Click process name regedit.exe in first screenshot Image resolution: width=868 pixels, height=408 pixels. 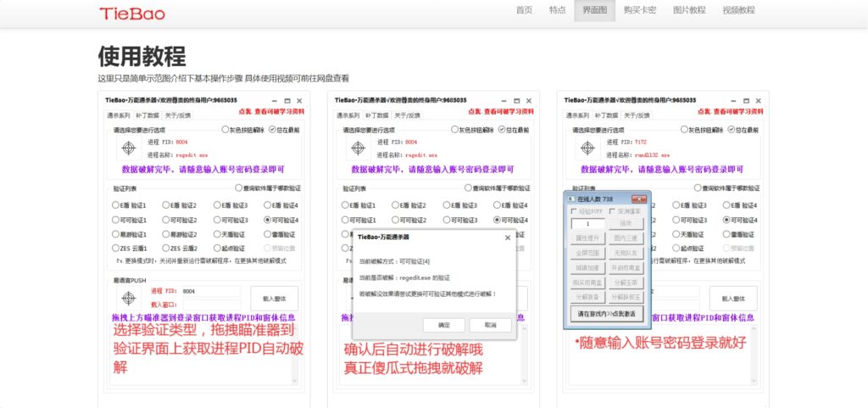click(x=192, y=155)
